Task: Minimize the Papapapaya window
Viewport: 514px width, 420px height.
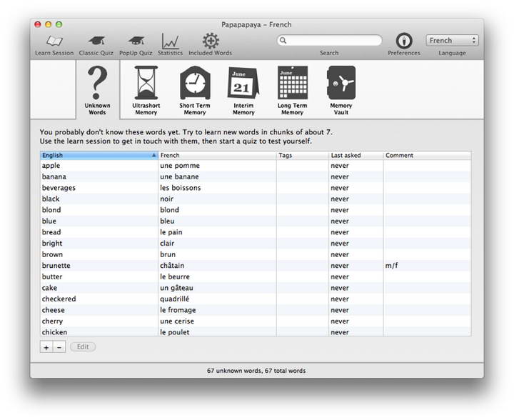Action: click(49, 24)
